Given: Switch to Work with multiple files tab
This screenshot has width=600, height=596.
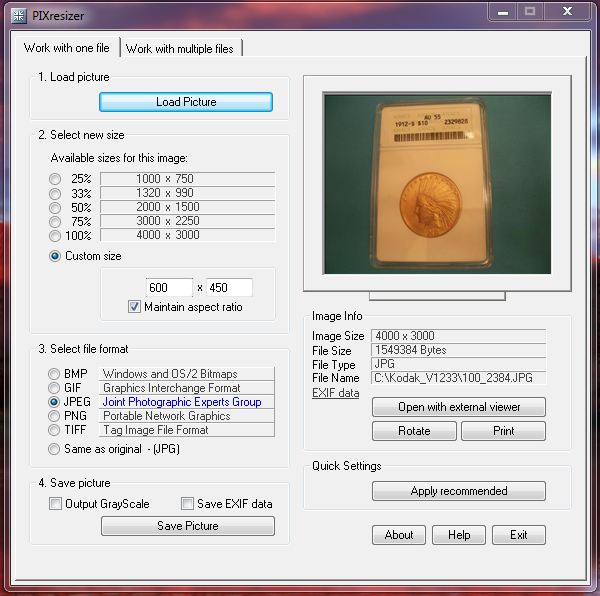Looking at the screenshot, I should 181,48.
